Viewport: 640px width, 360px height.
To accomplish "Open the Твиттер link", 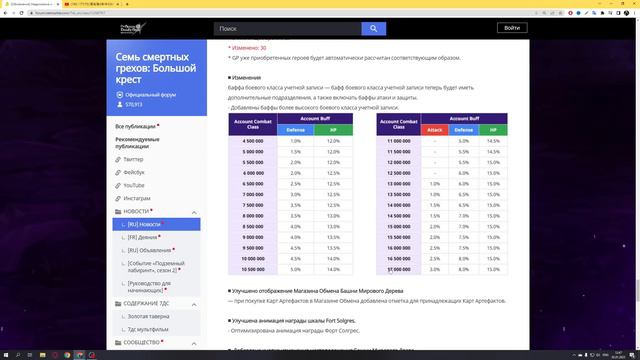I will (x=133, y=159).
